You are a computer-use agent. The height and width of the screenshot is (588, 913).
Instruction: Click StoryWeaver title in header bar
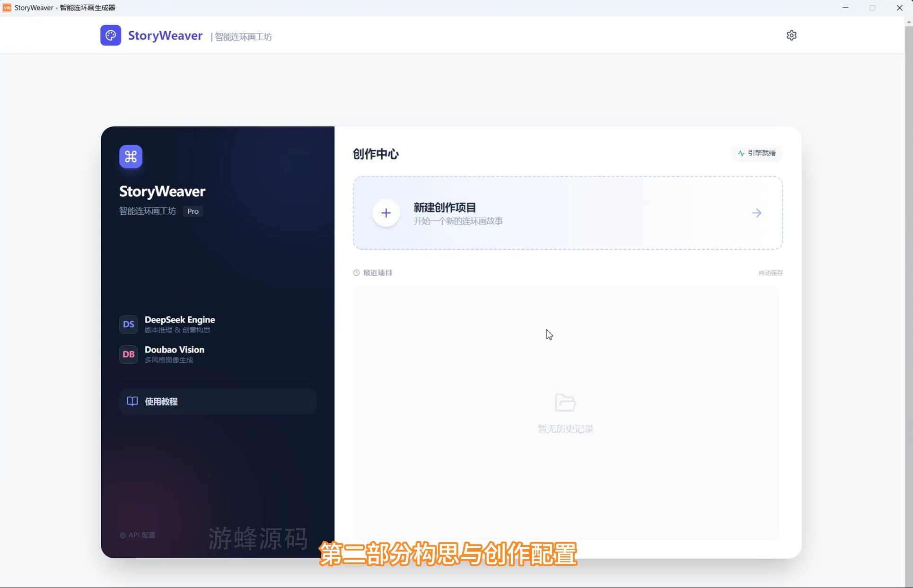click(165, 35)
